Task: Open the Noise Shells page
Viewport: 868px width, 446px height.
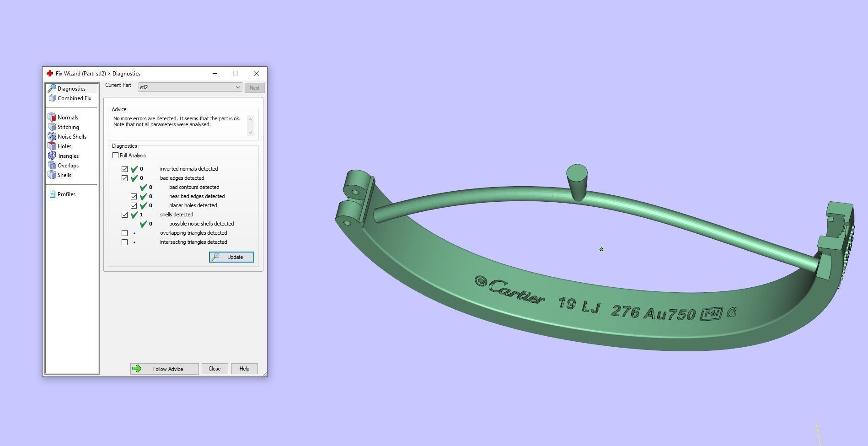Action: point(72,137)
